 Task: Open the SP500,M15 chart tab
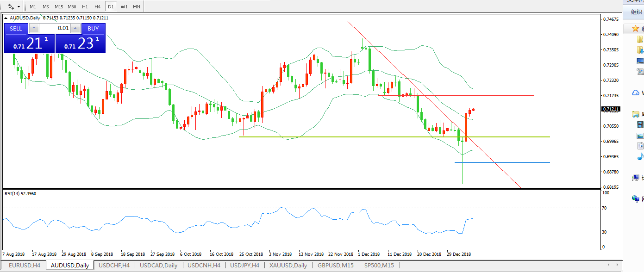click(x=379, y=266)
